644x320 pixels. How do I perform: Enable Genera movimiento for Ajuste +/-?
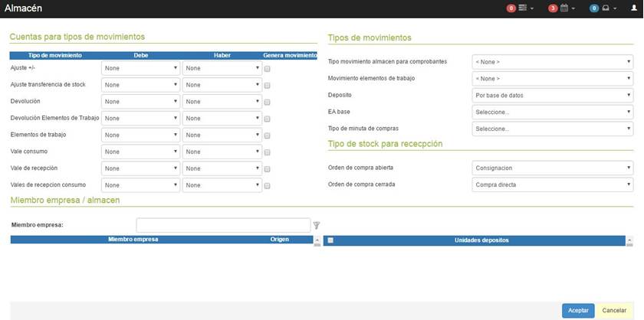click(267, 69)
